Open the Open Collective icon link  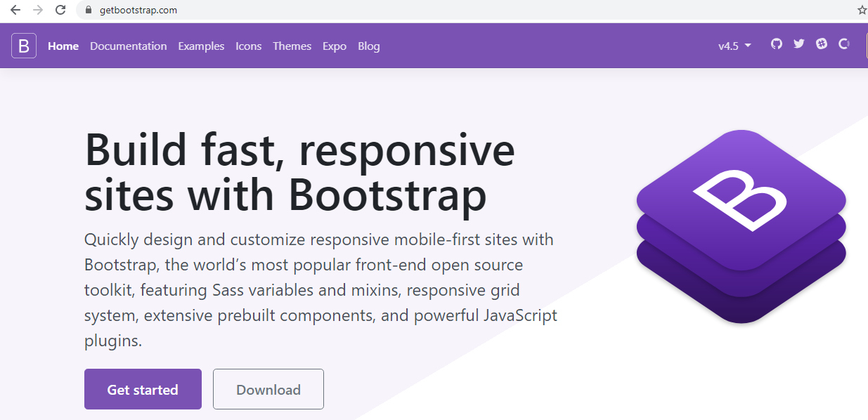coord(844,44)
